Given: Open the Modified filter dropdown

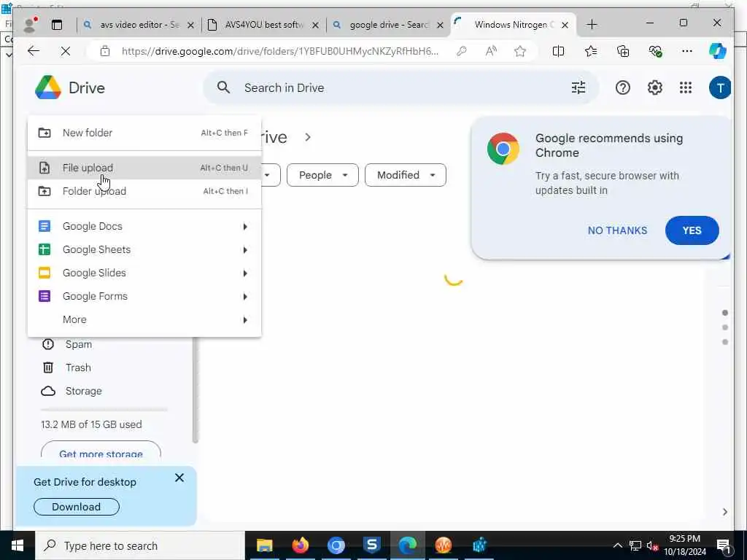Looking at the screenshot, I should click(406, 175).
